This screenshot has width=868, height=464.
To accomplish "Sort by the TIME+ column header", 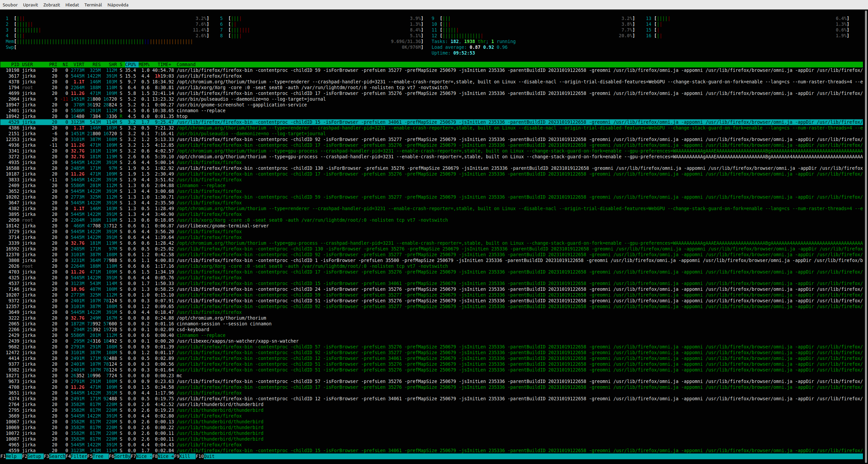I will point(164,64).
